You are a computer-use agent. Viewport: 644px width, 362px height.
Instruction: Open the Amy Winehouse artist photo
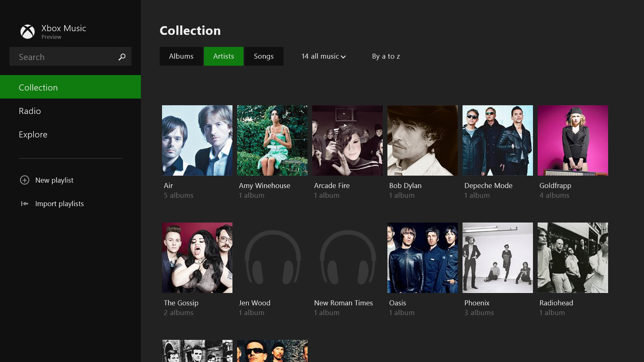click(272, 140)
